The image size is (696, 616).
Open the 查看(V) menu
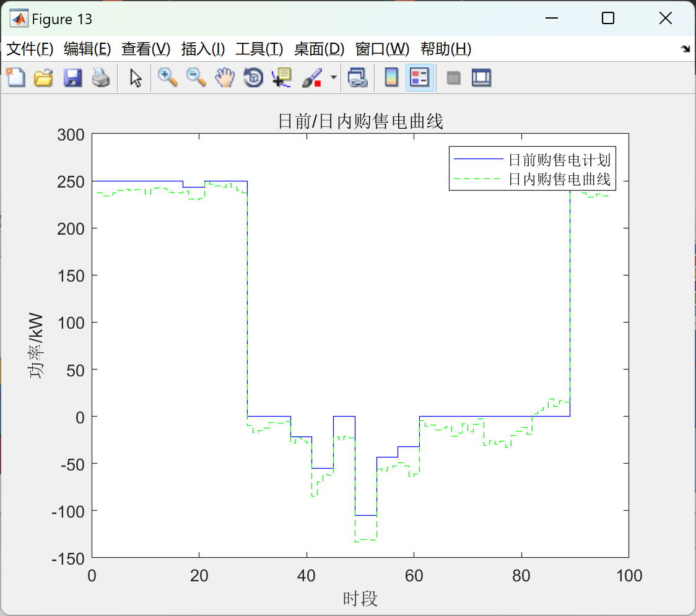tap(146, 49)
